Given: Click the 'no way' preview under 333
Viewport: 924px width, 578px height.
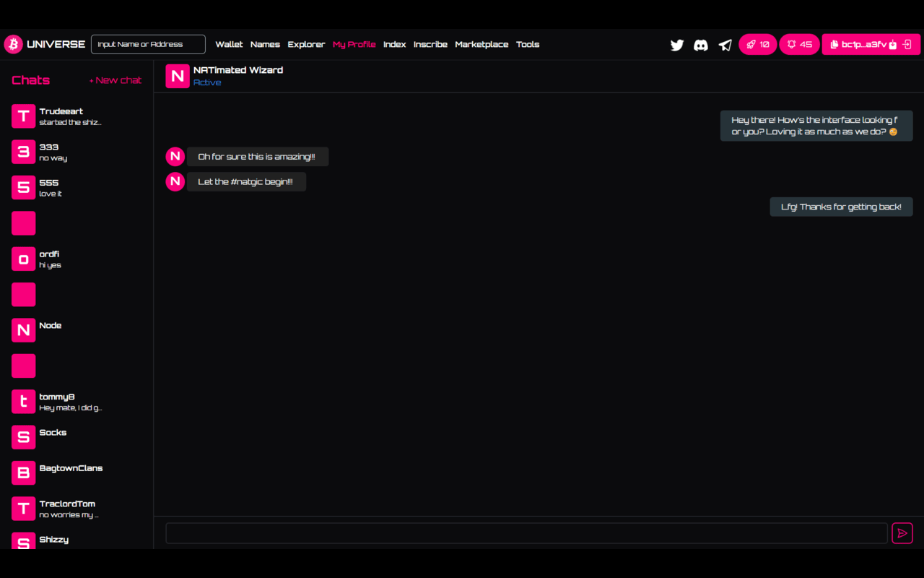Looking at the screenshot, I should (53, 158).
